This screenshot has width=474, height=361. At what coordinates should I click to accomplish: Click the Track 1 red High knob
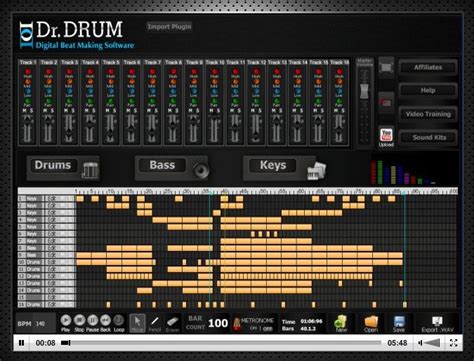(28, 72)
